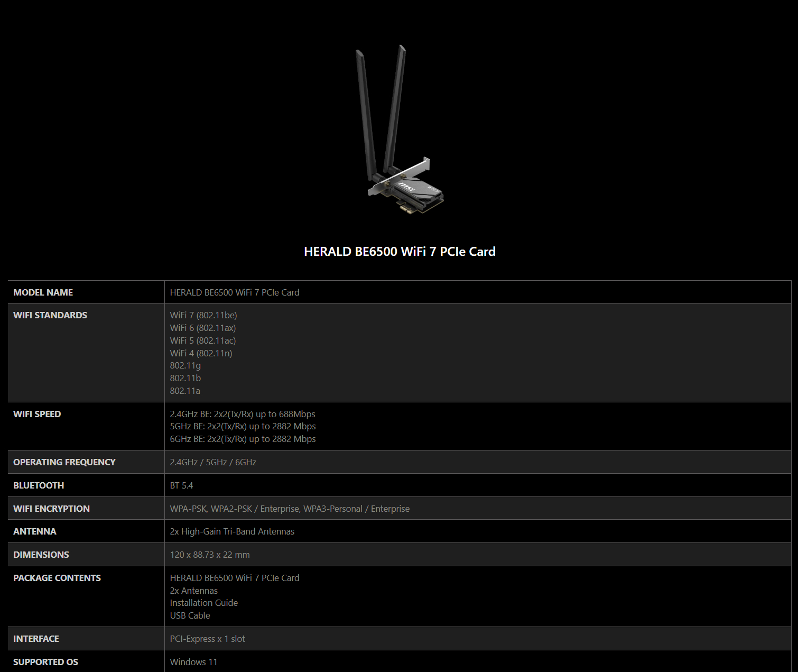Click the WIFI ENCRYPTION row label
Screen dimensions: 798x672
pyautogui.click(x=51, y=509)
